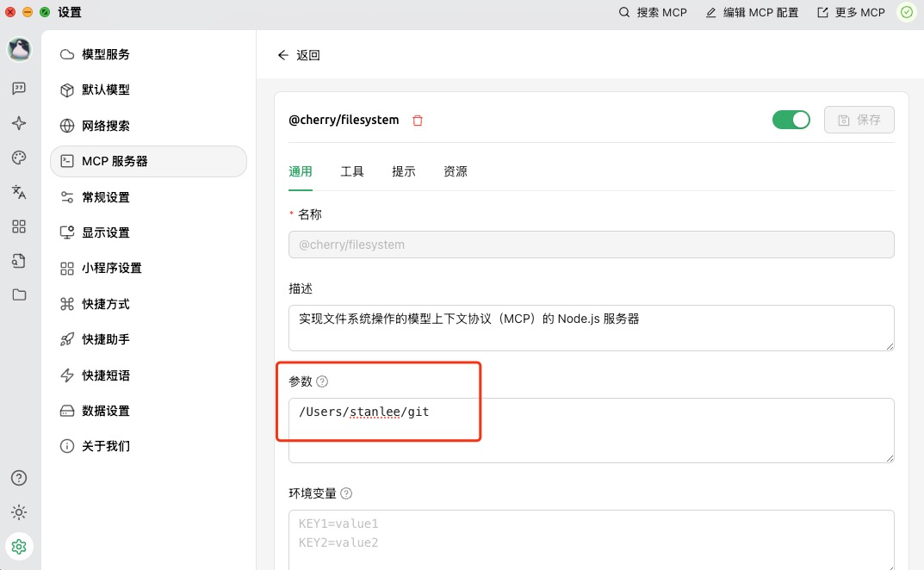Screen dimensions: 924x570
Task: Open 显示设置 settings
Action: 148,232
